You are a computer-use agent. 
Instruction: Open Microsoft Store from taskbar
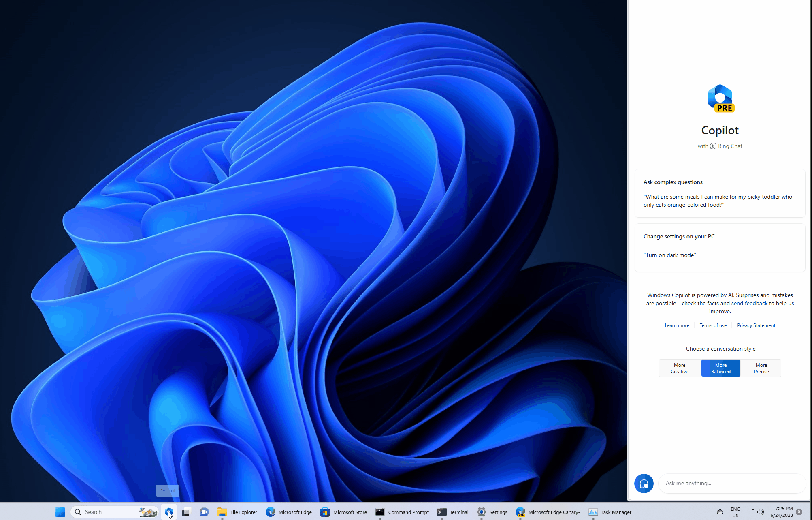[324, 512]
